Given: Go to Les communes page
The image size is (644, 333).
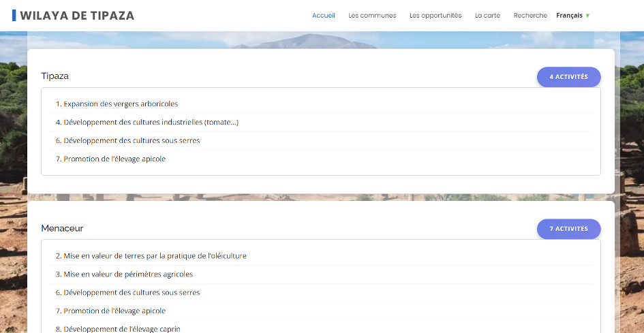Looking at the screenshot, I should (x=372, y=16).
